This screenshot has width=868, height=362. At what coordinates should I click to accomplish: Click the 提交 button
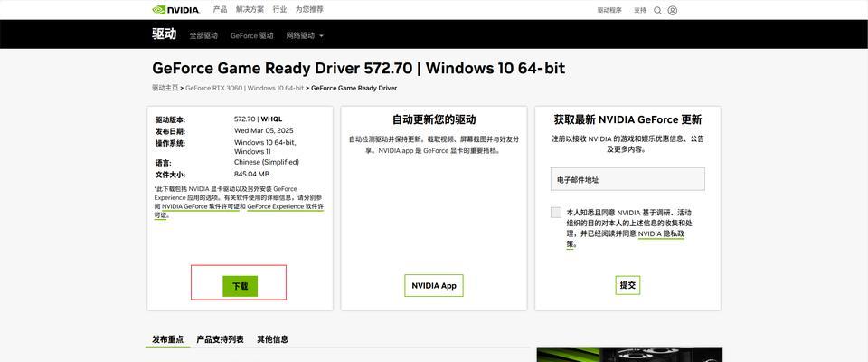click(x=627, y=285)
